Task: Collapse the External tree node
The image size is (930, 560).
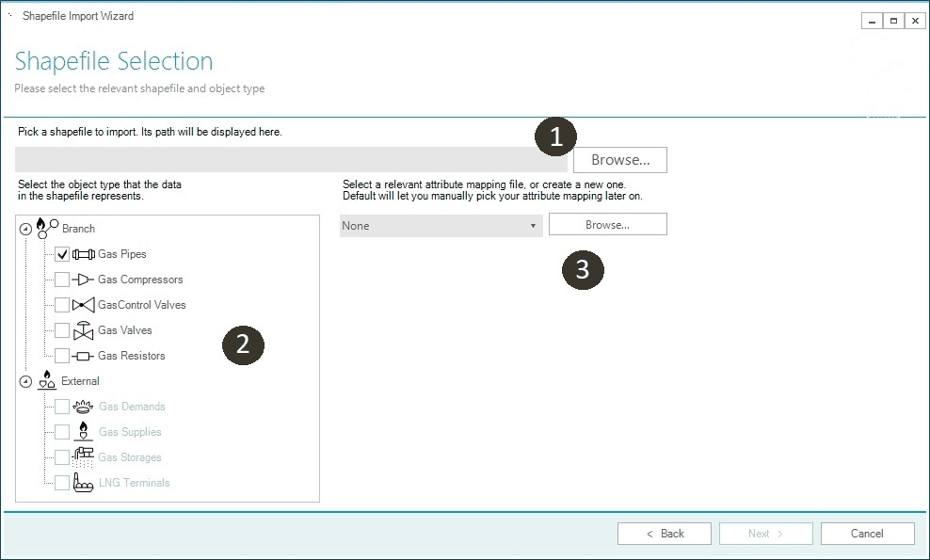Action: tap(25, 382)
